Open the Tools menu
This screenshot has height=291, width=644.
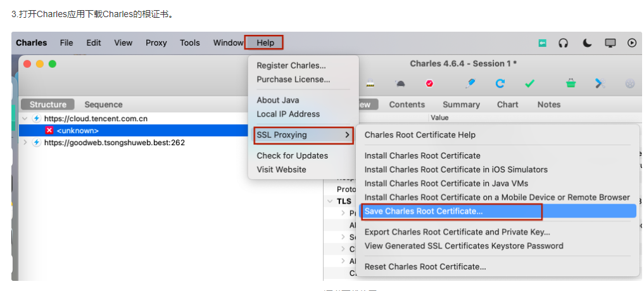pyautogui.click(x=190, y=42)
